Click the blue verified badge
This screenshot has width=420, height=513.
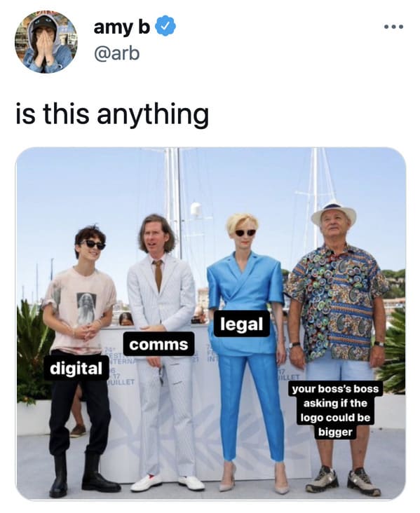tap(168, 27)
